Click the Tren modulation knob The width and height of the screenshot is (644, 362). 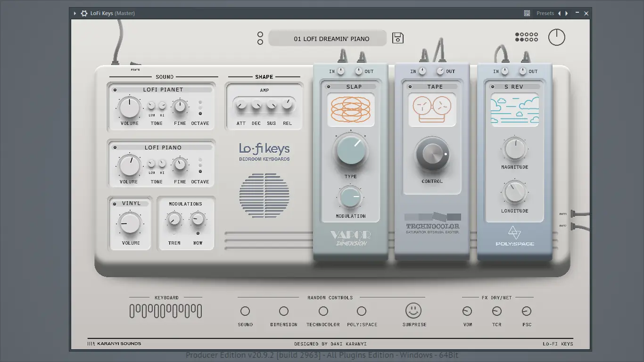[174, 219]
